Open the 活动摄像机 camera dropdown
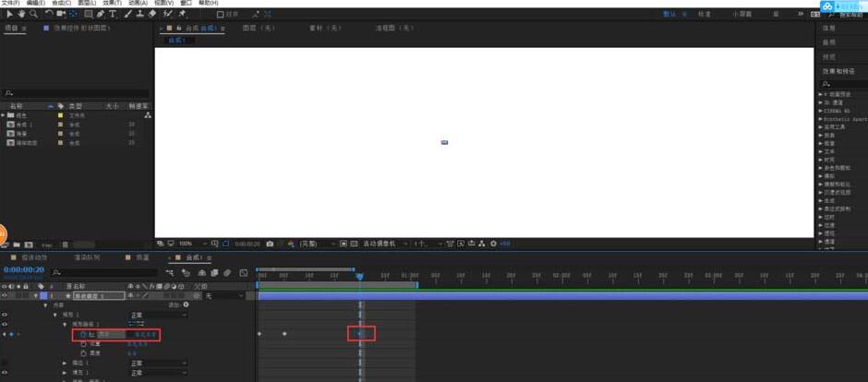Screen dimensions: 868x382 tap(385, 244)
